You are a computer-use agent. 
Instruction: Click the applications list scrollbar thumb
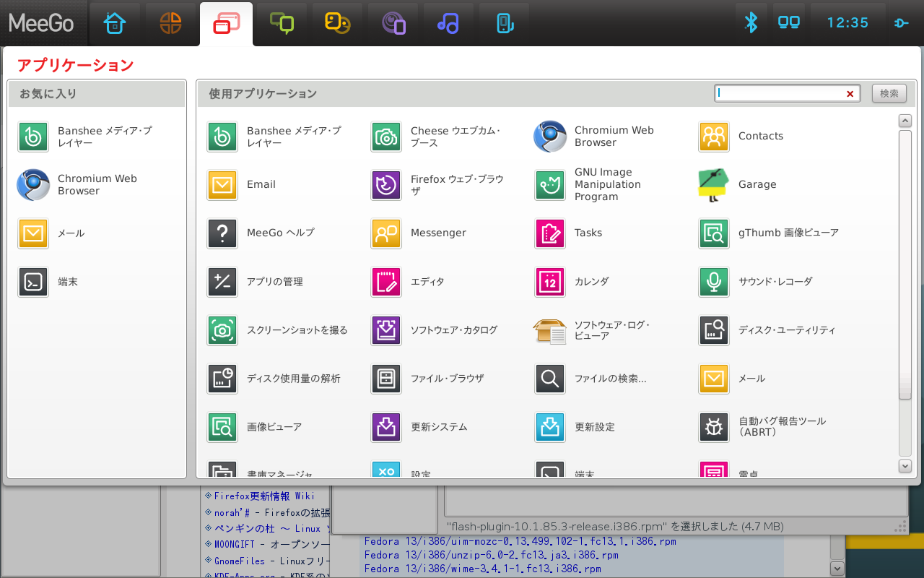point(905,264)
